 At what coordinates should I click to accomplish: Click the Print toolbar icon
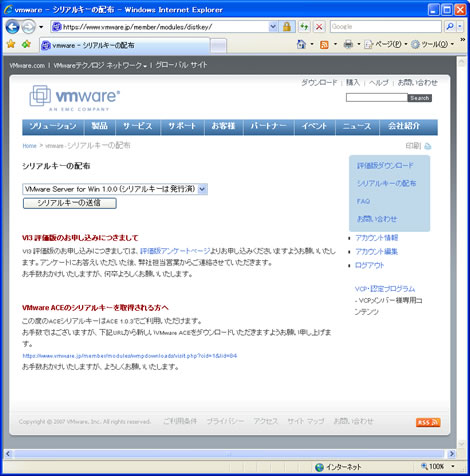(348, 44)
